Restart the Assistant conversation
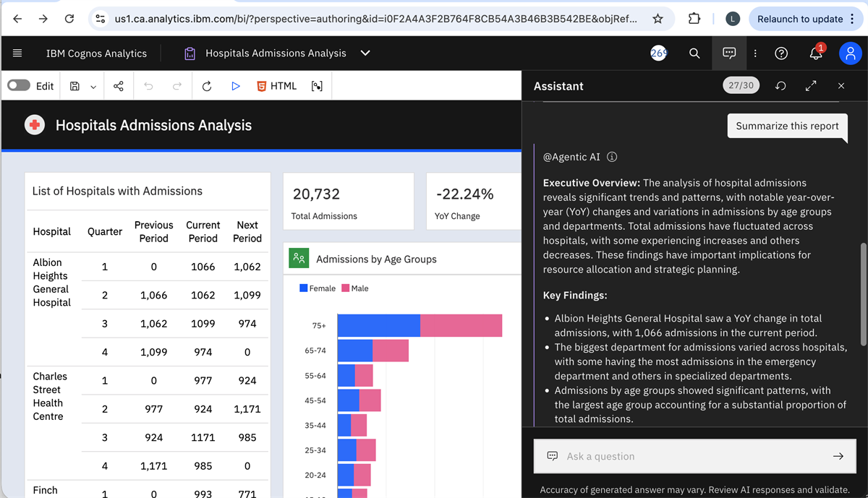The height and width of the screenshot is (498, 868). coord(780,85)
